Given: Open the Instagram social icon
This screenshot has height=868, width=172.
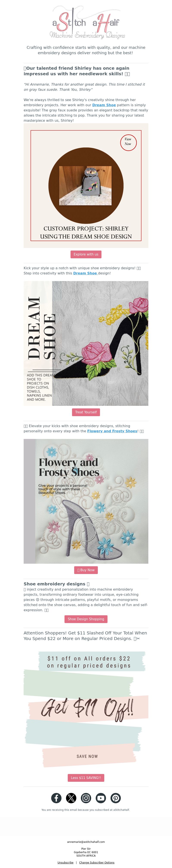Looking at the screenshot, I should tap(86, 798).
